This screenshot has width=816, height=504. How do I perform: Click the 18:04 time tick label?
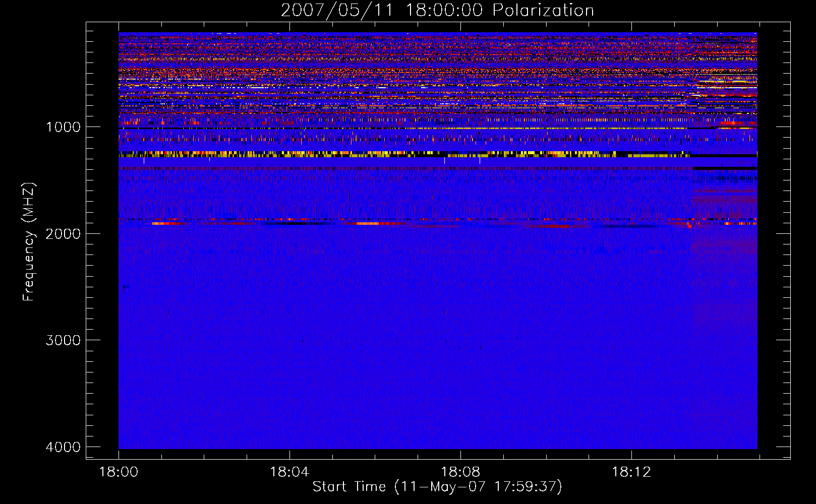289,472
